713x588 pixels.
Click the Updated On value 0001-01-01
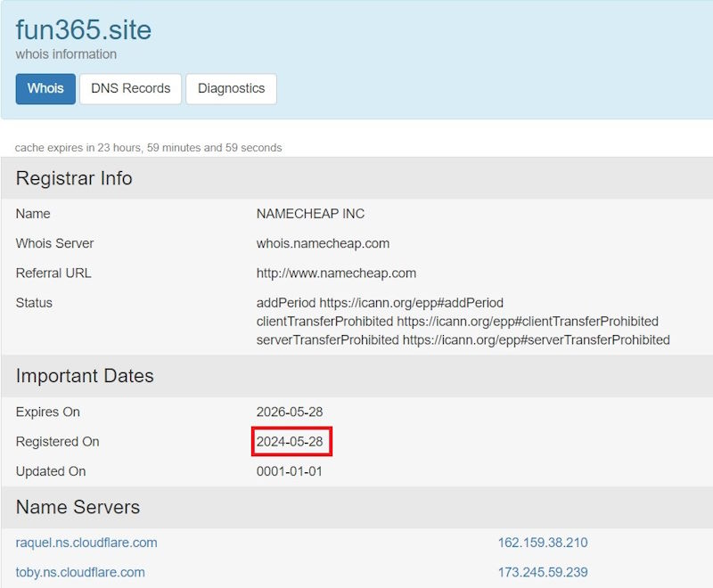click(291, 471)
